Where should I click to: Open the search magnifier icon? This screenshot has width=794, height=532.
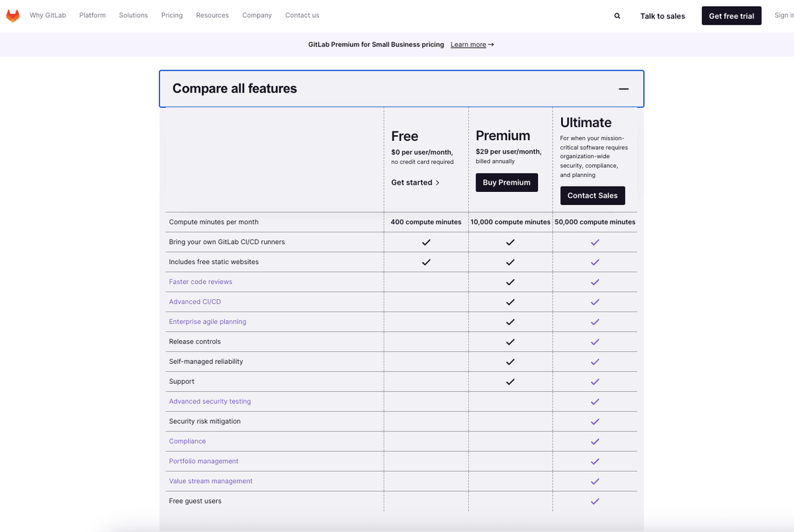click(617, 16)
